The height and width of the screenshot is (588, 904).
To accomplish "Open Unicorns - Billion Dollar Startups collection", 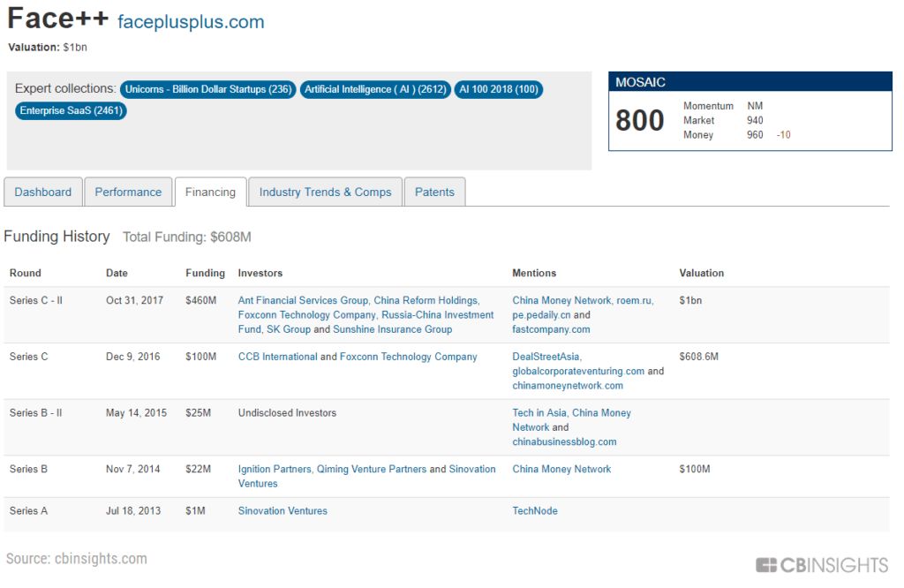I will [x=208, y=89].
